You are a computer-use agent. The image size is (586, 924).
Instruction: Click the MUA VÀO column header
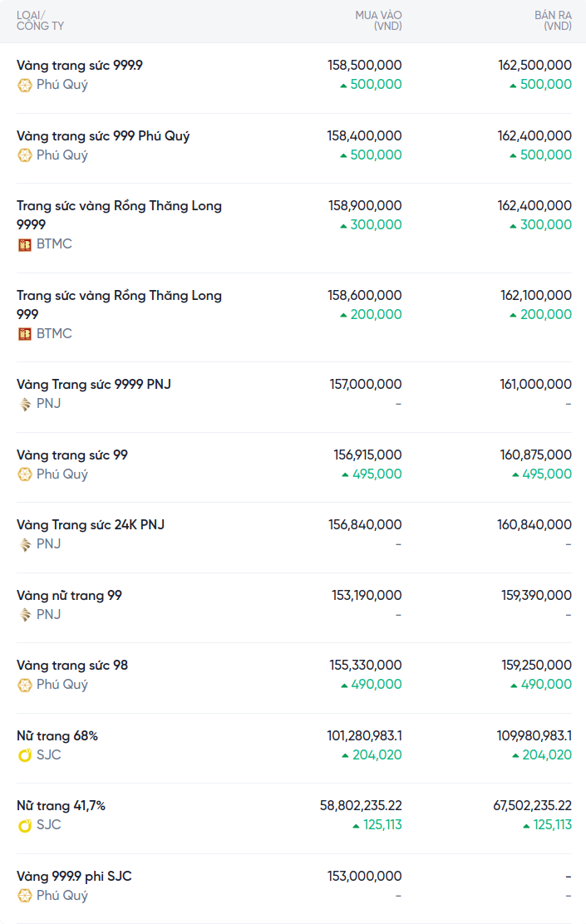click(x=378, y=21)
